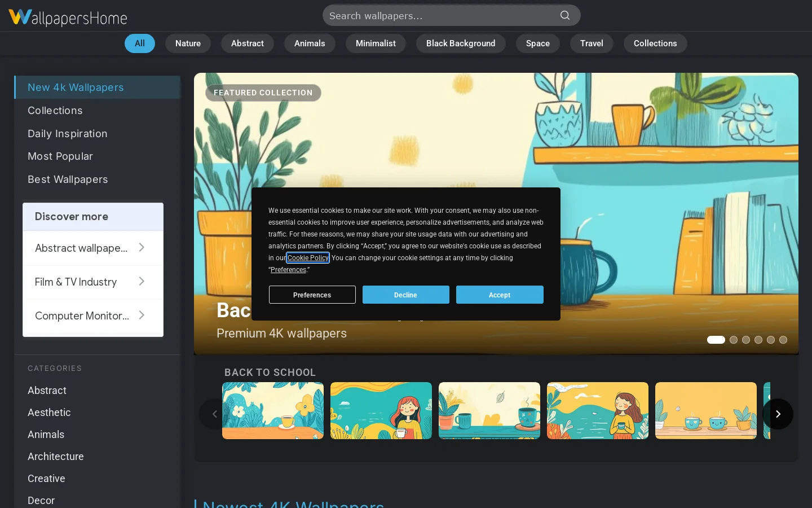Click the underlined Preferences text link
The width and height of the screenshot is (812, 508).
click(288, 270)
